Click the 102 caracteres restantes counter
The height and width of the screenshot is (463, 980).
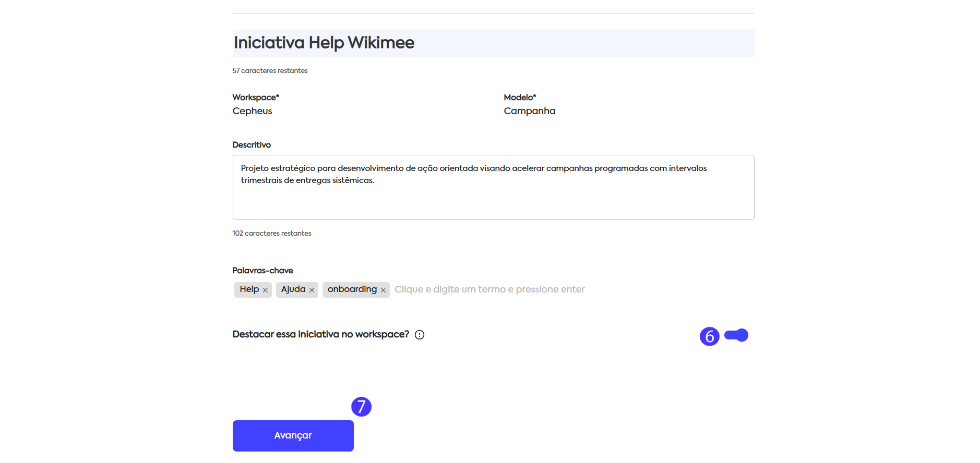(271, 234)
